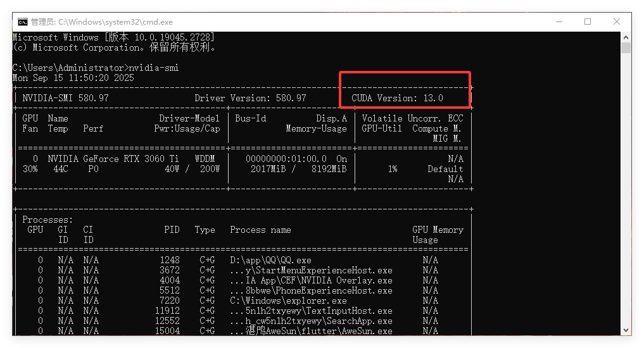
Task: Click the PID 12552 entry
Action: (x=167, y=321)
